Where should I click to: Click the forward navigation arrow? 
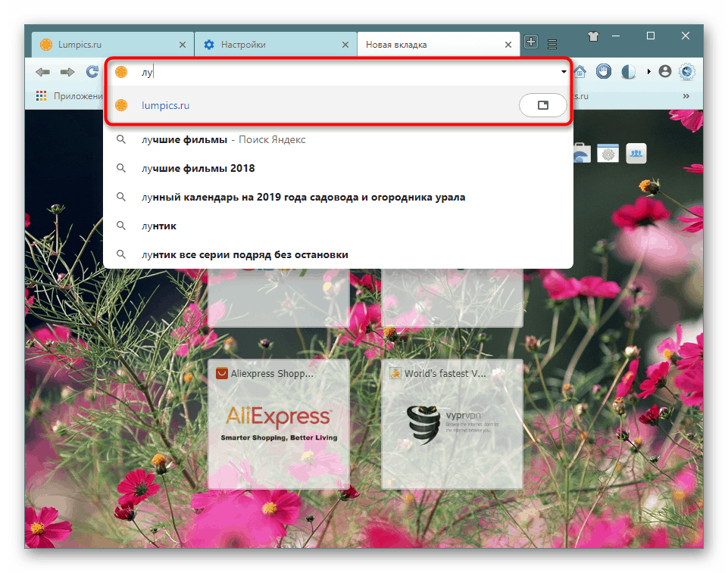[67, 71]
